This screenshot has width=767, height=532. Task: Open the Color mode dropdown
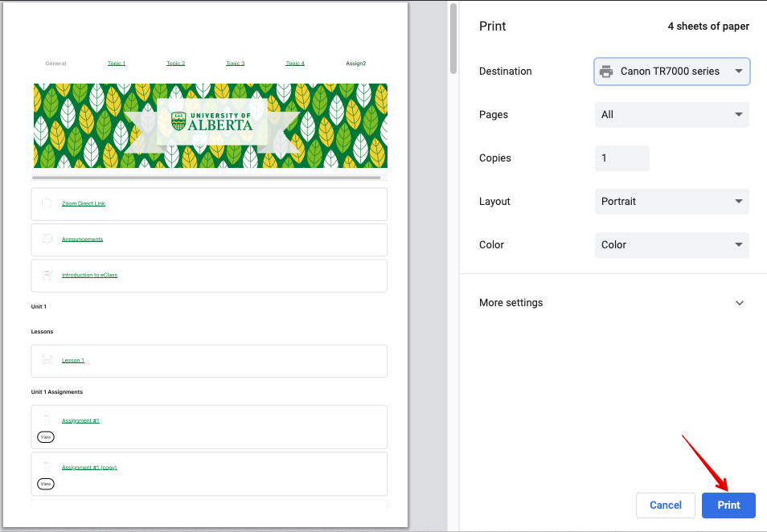pyautogui.click(x=671, y=245)
